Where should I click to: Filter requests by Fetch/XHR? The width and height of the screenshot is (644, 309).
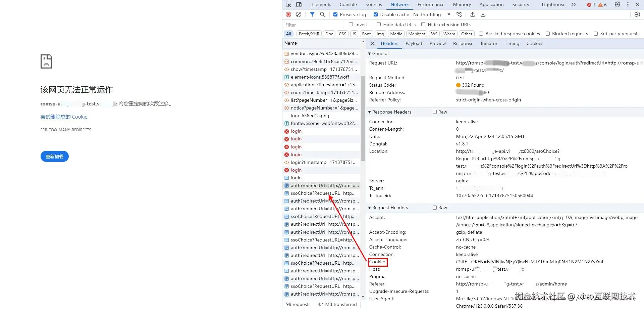click(x=309, y=34)
